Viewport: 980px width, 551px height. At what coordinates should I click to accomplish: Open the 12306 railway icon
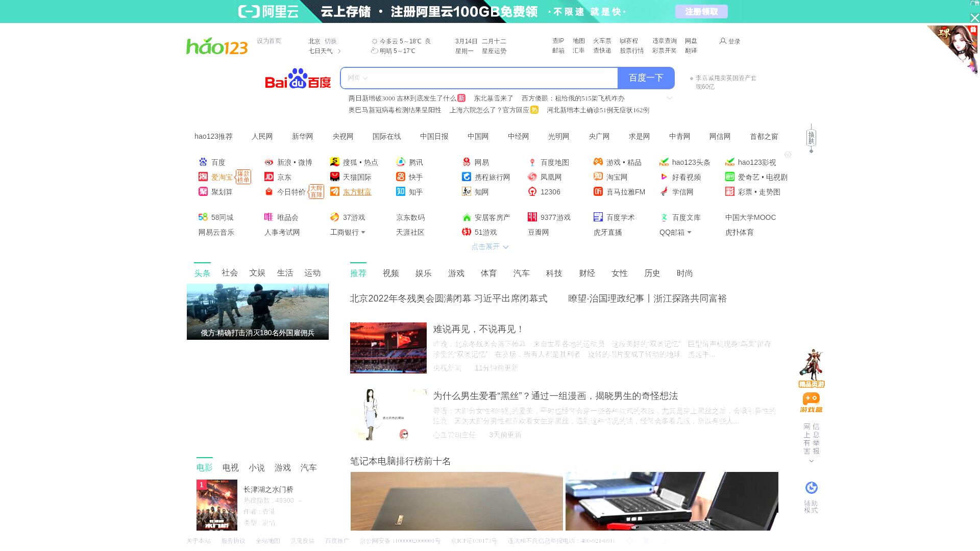[532, 192]
